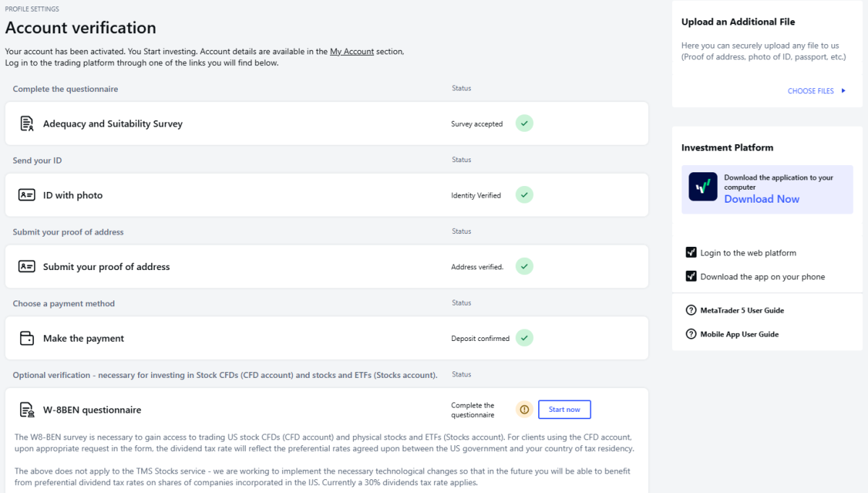This screenshot has height=493, width=868.
Task: Click the Download Now link
Action: (762, 199)
